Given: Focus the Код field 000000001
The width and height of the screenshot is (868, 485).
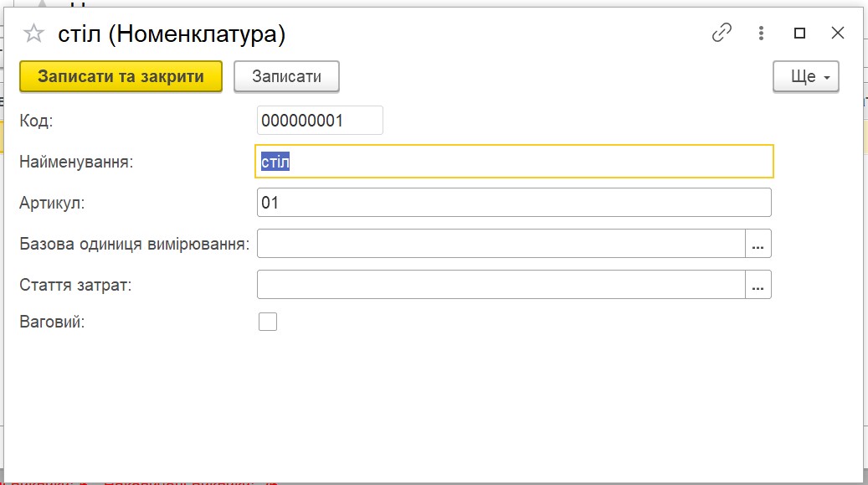Looking at the screenshot, I should (320, 121).
